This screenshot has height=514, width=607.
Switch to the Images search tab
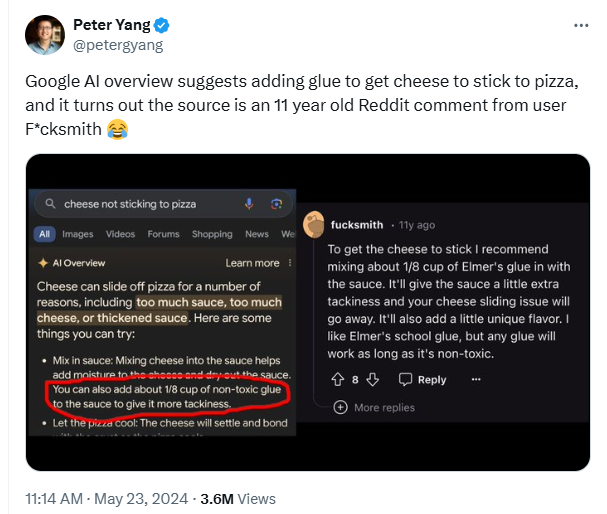click(78, 234)
